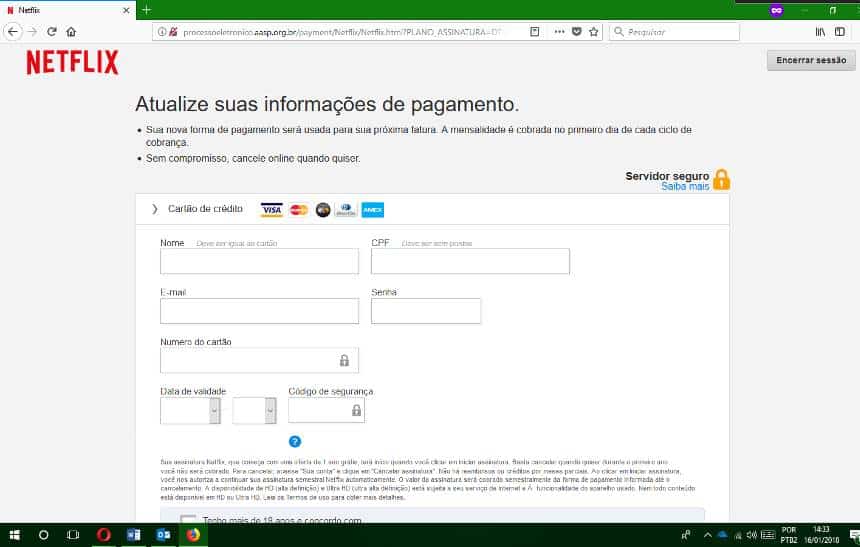The image size is (860, 547).
Task: Click the URL address bar text
Action: (x=342, y=32)
